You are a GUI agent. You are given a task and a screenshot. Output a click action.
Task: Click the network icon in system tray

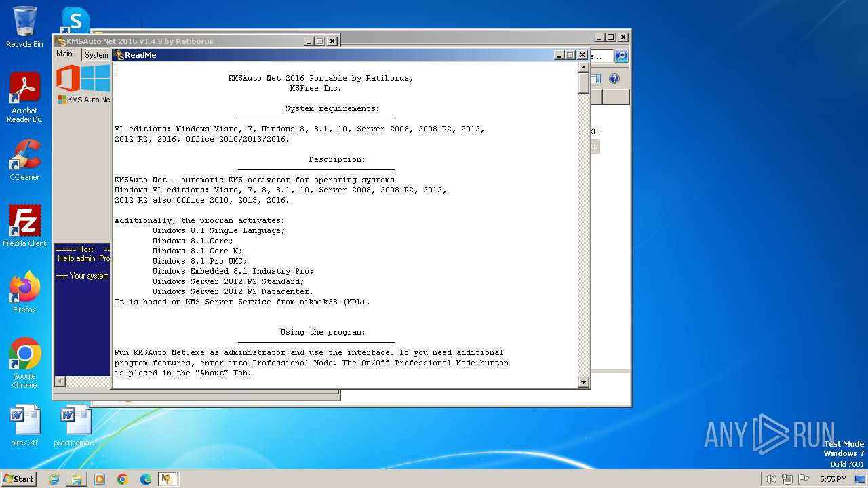pos(787,479)
